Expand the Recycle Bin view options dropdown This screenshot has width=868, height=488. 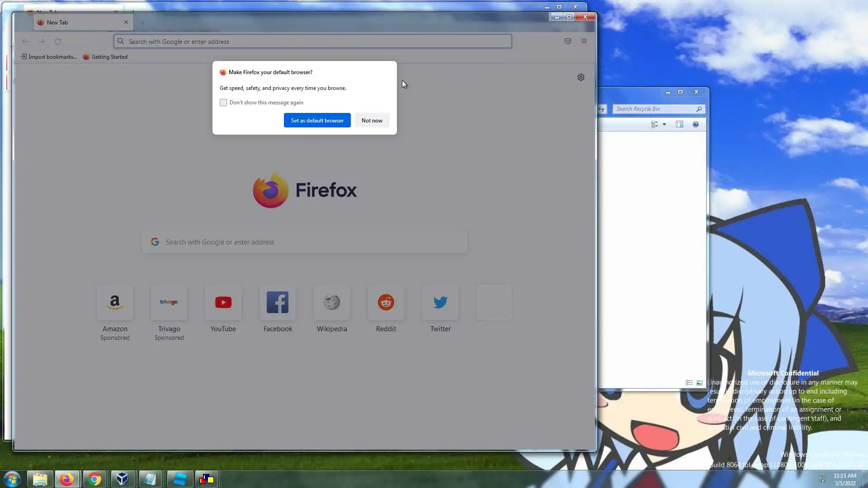click(x=664, y=124)
